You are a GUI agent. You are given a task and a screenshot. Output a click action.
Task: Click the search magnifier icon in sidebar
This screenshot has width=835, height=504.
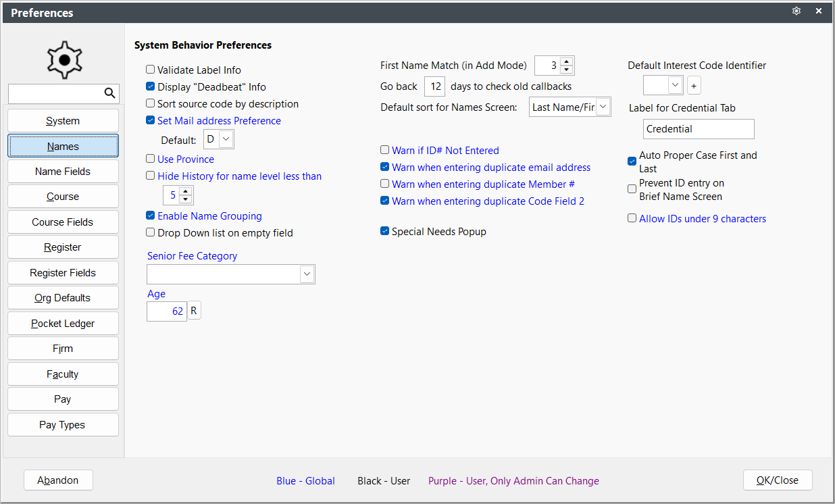pyautogui.click(x=109, y=93)
